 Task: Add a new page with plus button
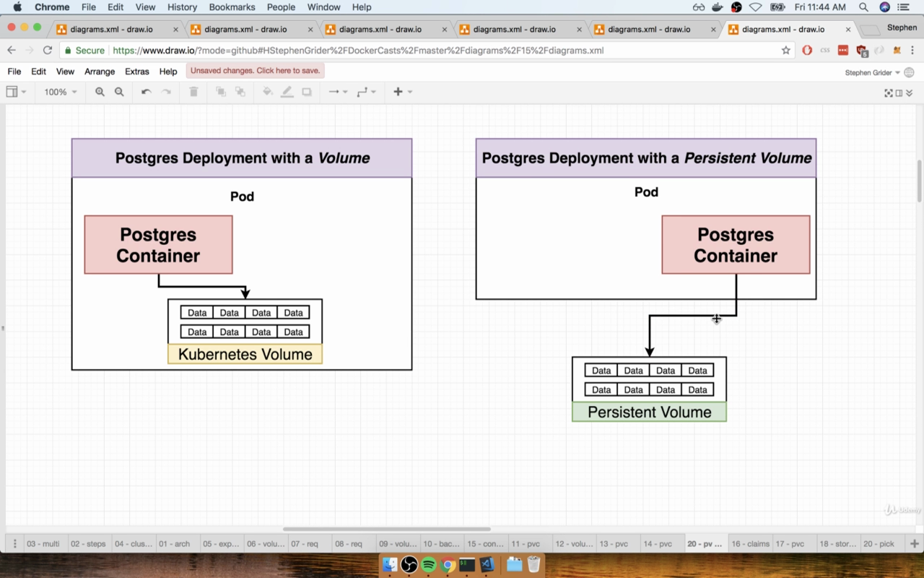point(914,543)
